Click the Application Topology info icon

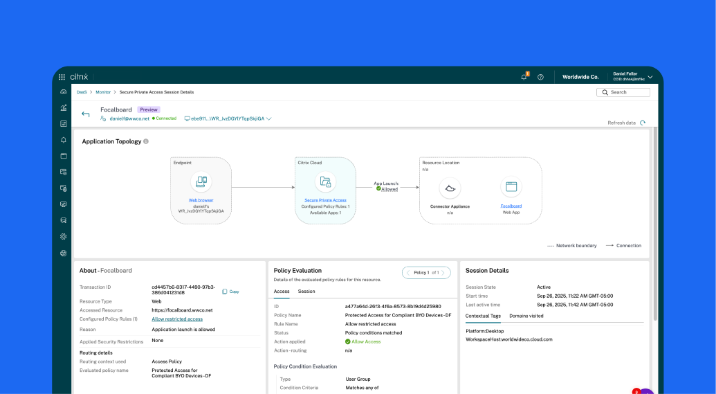[x=146, y=142]
